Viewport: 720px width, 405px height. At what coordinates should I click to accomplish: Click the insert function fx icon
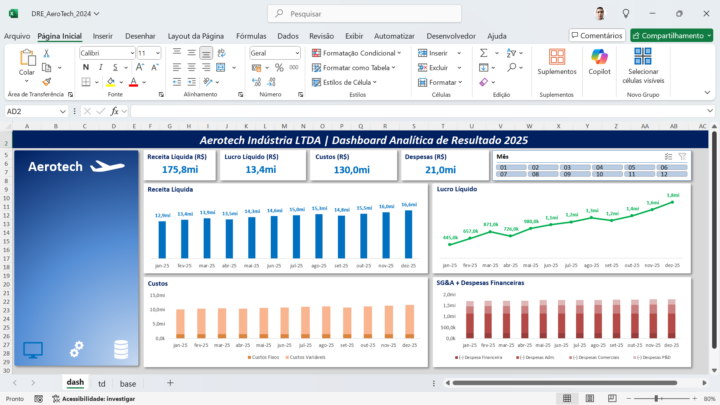coord(115,111)
